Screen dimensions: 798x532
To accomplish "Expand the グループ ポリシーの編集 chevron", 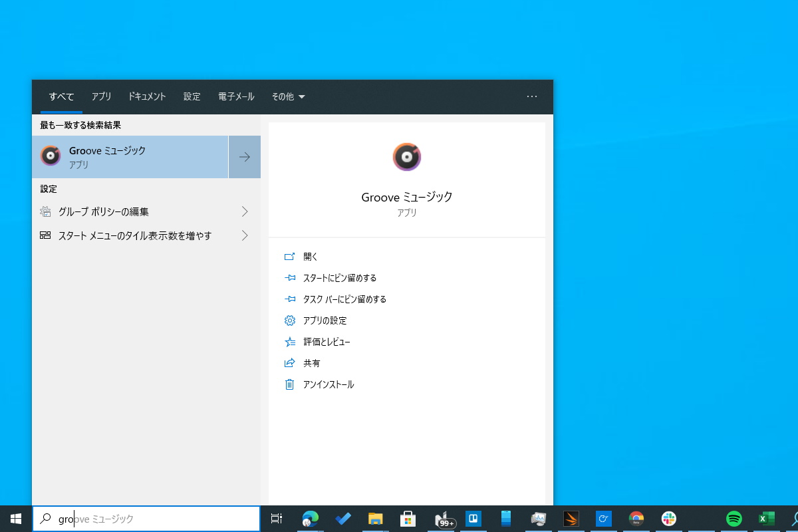I will [x=245, y=211].
